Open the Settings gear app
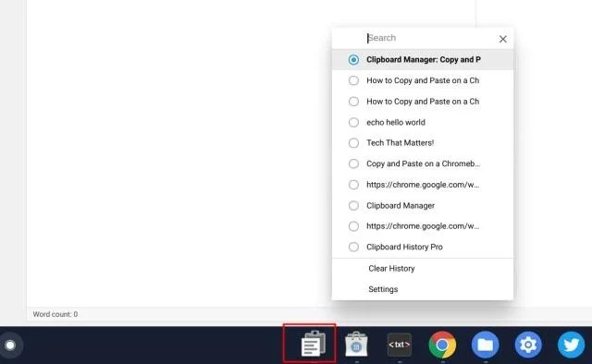The height and width of the screenshot is (364, 592). (x=528, y=345)
